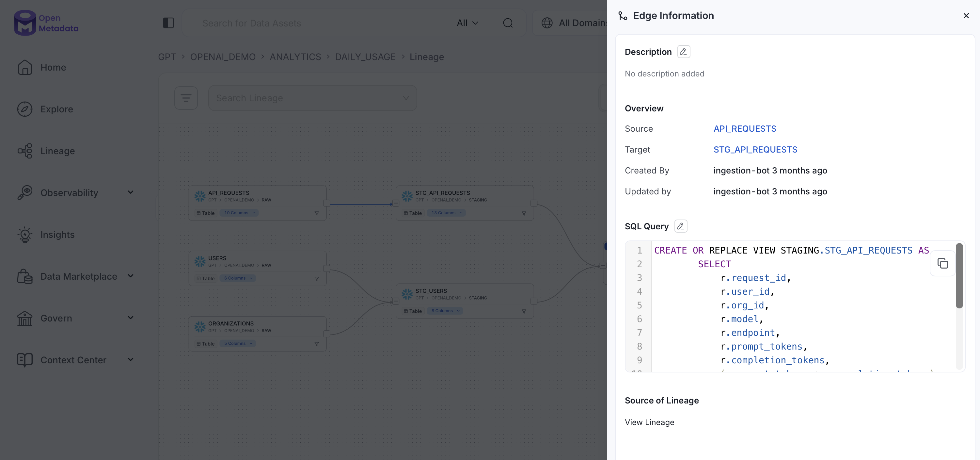This screenshot has width=980, height=460.
Task: Click the Observability icon
Action: [x=25, y=193]
